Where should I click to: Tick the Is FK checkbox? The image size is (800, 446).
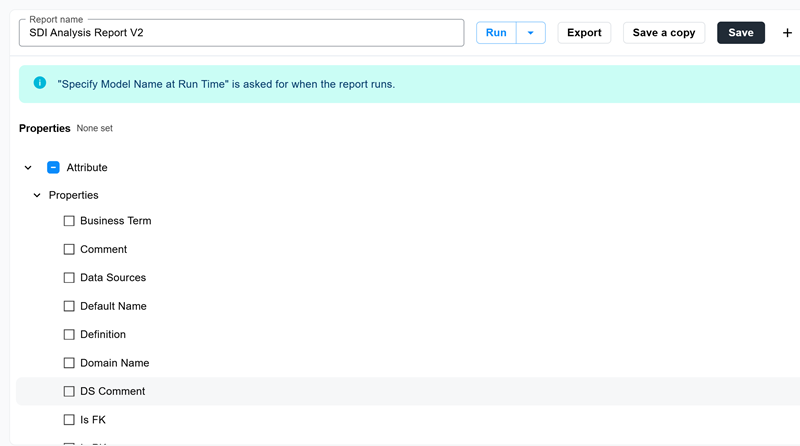pos(69,419)
